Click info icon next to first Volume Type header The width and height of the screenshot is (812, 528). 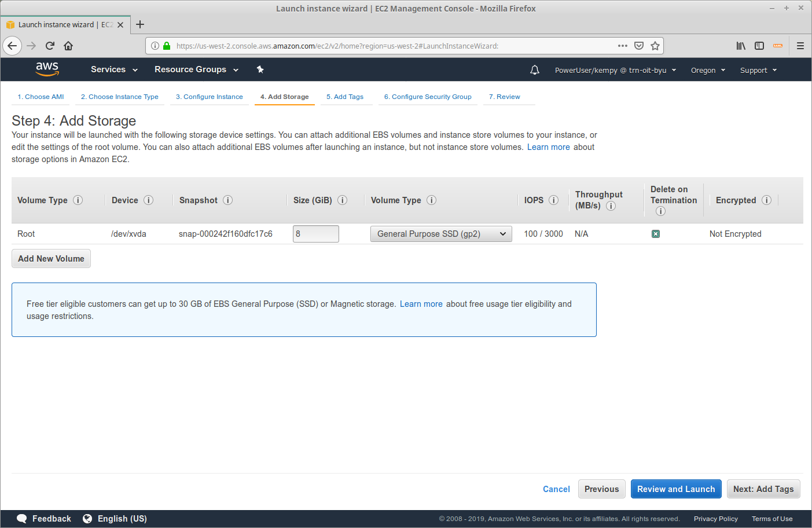click(78, 200)
